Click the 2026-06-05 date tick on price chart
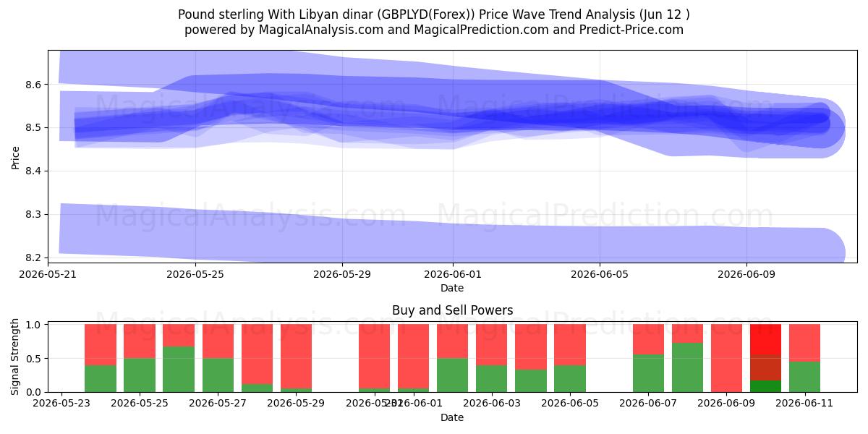 pyautogui.click(x=600, y=274)
